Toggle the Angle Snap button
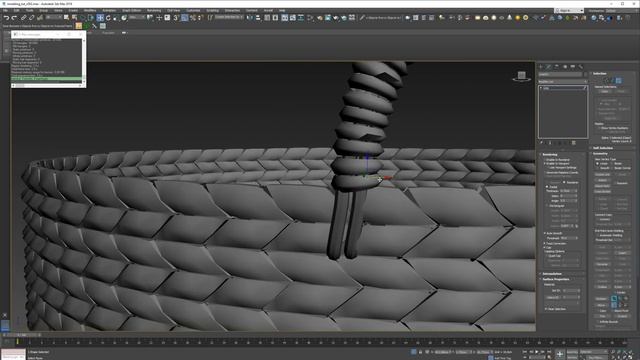 point(184,18)
